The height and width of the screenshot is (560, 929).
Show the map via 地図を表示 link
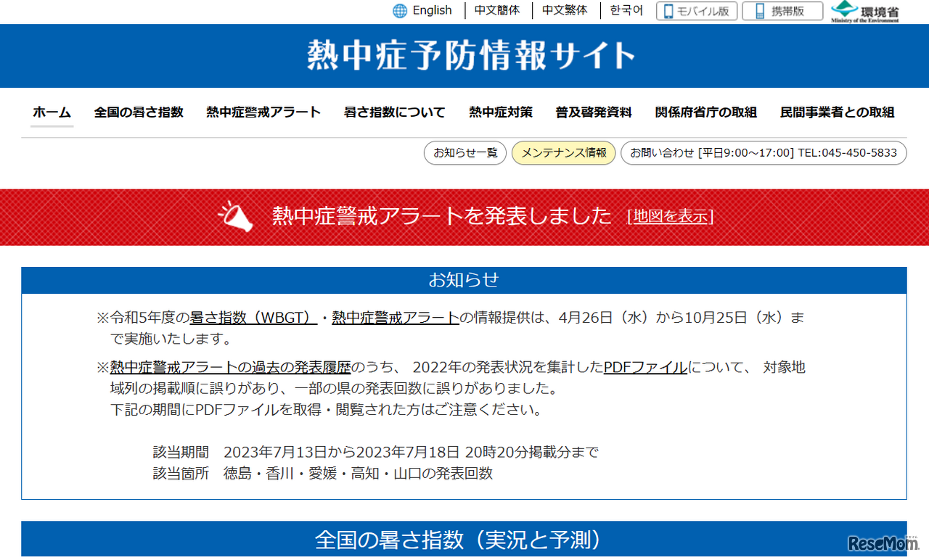671,216
